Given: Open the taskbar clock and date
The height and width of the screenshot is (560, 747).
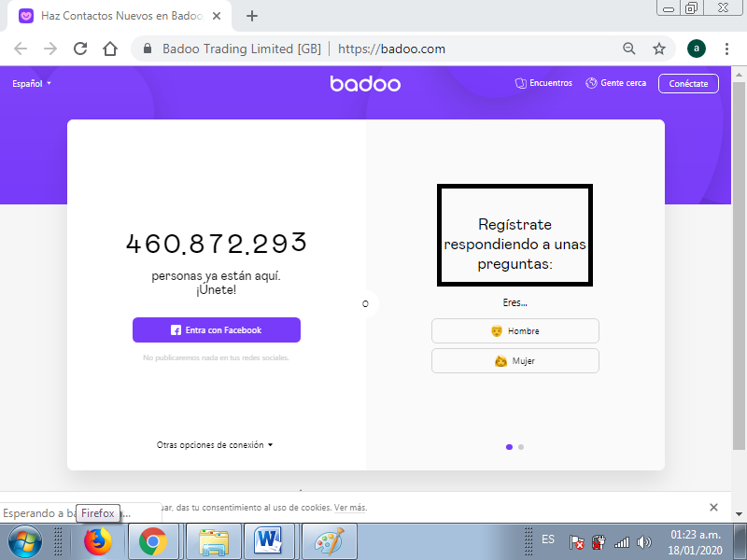Looking at the screenshot, I should (695, 542).
